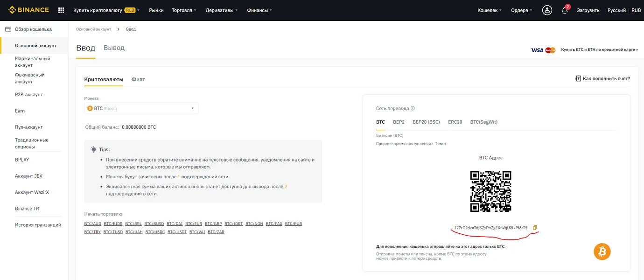The height and width of the screenshot is (280, 644).
Task: Click the 0.00000000 BTC balance value
Action: pos(139,127)
